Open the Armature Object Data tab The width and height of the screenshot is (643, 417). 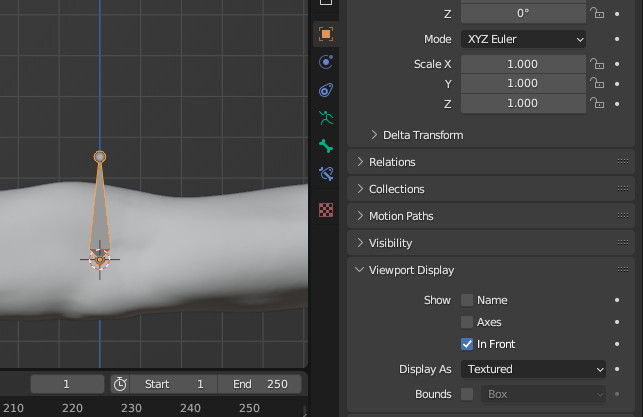[x=325, y=118]
